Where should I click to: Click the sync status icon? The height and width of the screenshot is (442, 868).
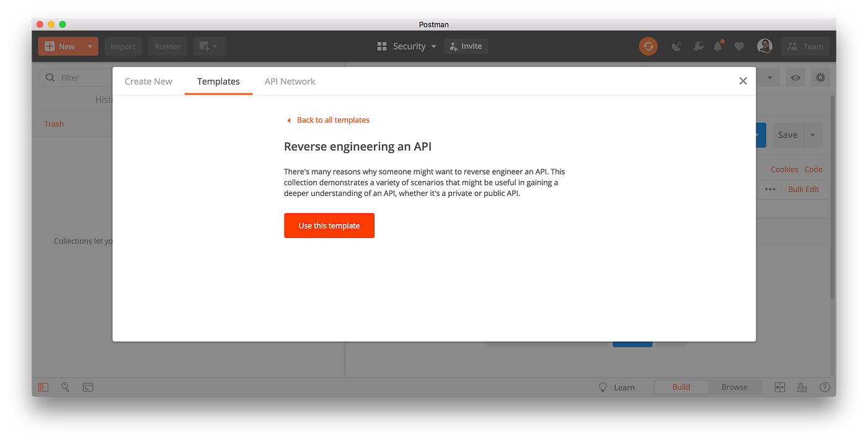648,46
